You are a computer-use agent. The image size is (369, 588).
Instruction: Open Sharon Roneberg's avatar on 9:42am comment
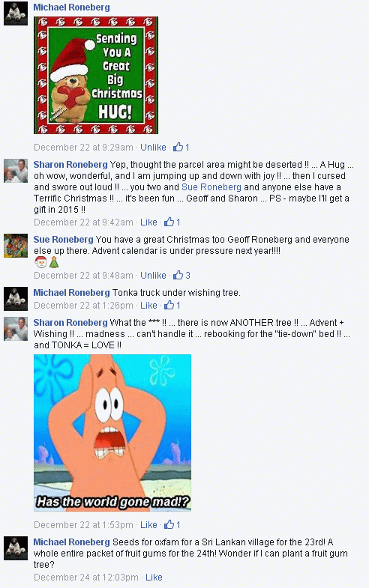pos(16,171)
